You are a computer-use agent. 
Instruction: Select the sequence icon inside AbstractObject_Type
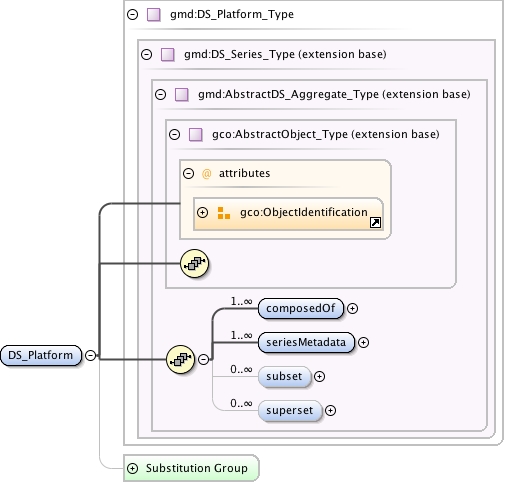[194, 263]
